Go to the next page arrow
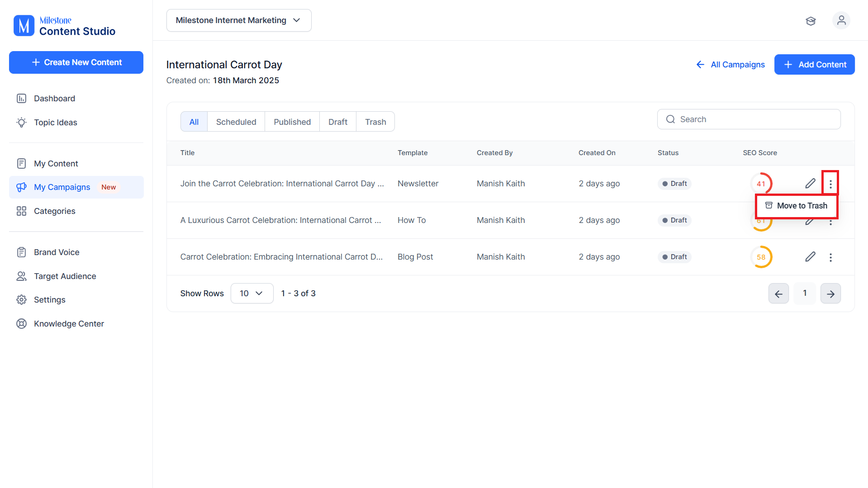The width and height of the screenshot is (868, 488). pos(830,294)
